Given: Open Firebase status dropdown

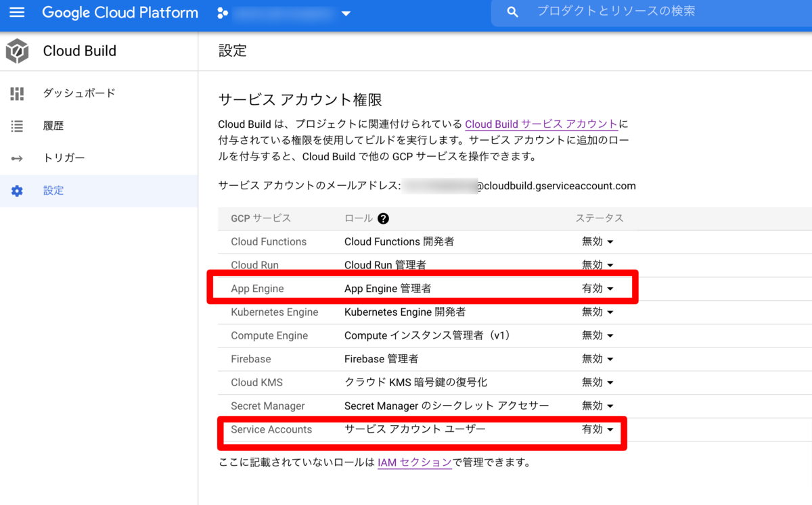Looking at the screenshot, I should 597,359.
